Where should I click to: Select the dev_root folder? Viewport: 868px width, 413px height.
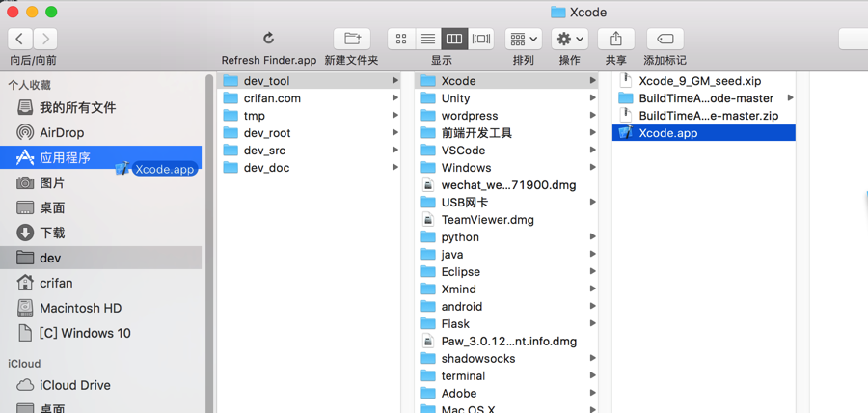pyautogui.click(x=309, y=133)
